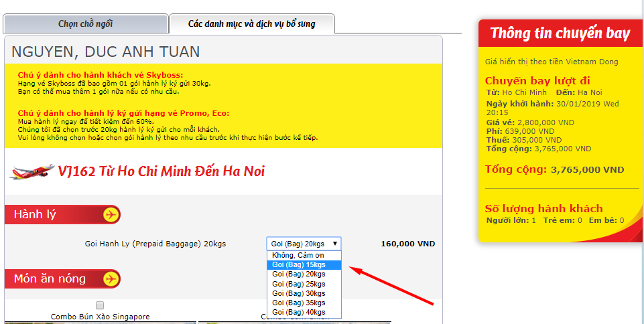Click the Phí 639,000 VND line
Image resolution: width=644 pixels, height=324 pixels.
[521, 131]
